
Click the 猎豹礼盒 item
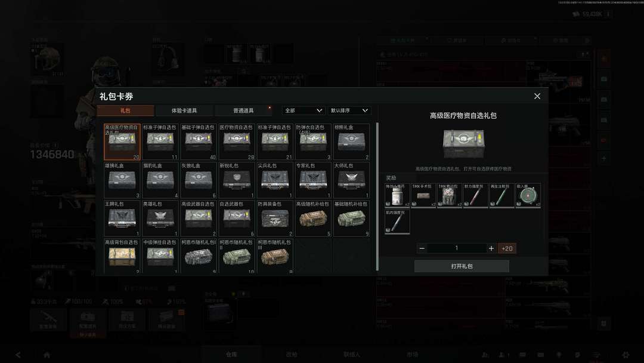[x=160, y=180]
